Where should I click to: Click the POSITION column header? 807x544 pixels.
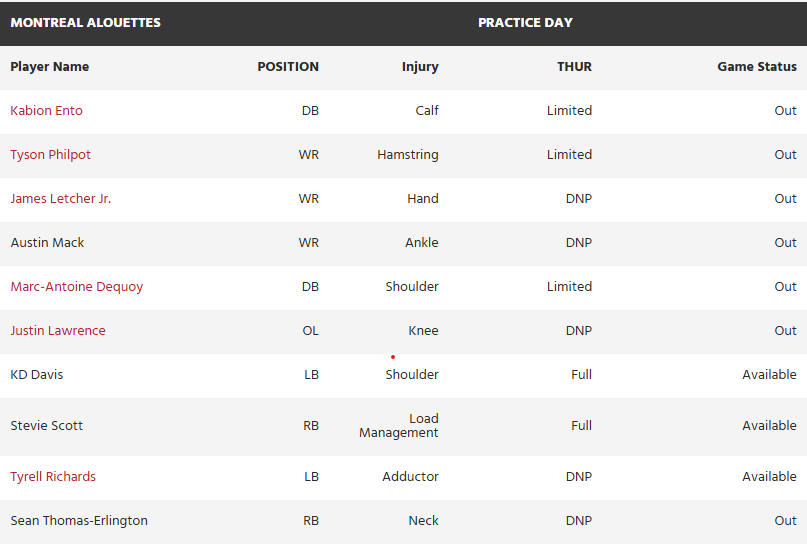[288, 67]
